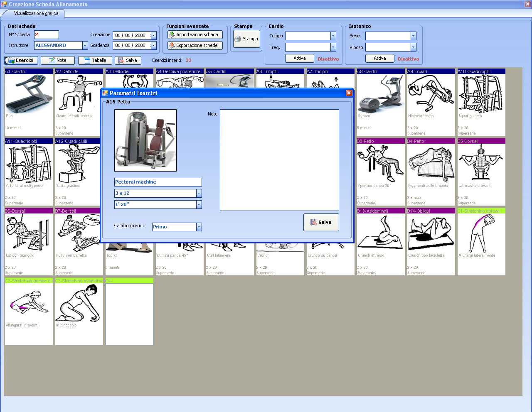Click the Esercizi toolbar button
Viewport: 532px width, 412px height.
(21, 60)
